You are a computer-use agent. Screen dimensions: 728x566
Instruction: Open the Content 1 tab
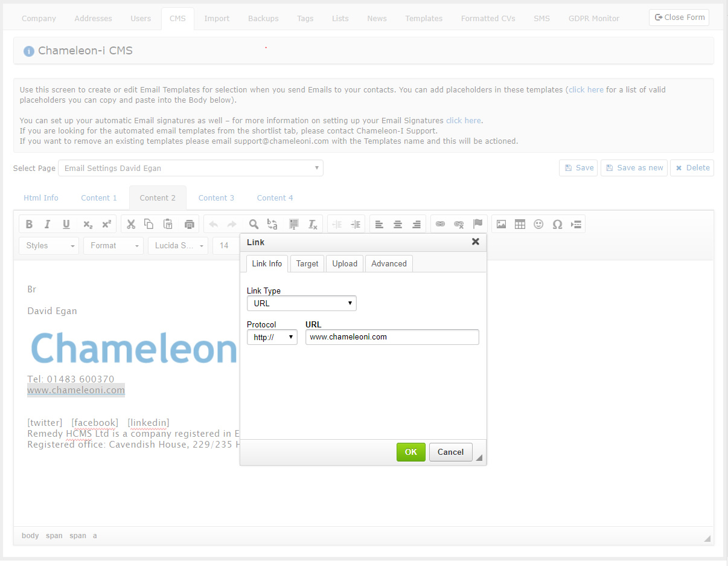click(99, 198)
